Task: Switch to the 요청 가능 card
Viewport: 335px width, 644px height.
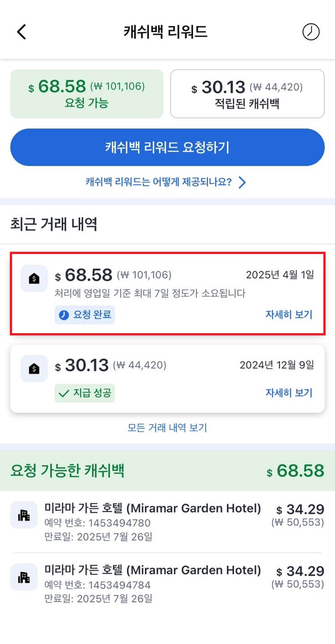Action: [87, 93]
